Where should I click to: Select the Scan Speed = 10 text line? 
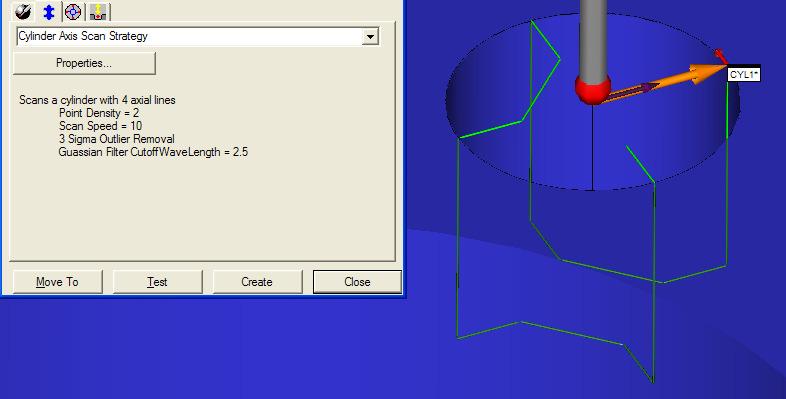pos(100,126)
